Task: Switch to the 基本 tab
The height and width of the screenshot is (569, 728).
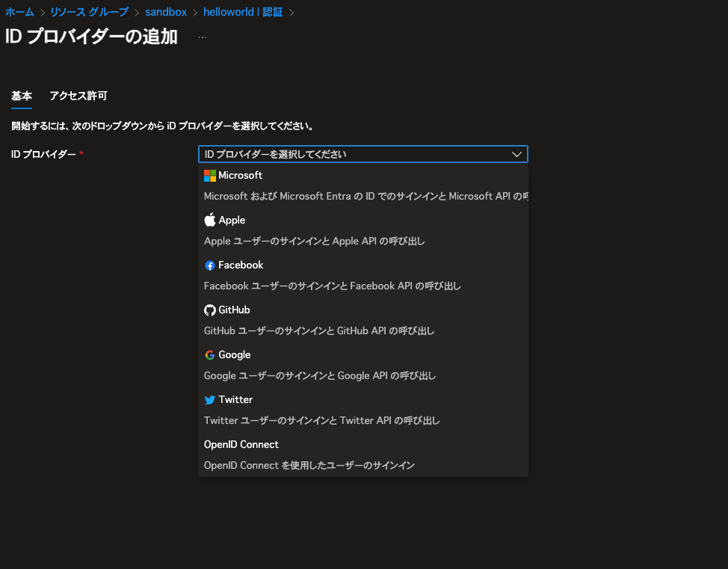Action: pyautogui.click(x=22, y=96)
